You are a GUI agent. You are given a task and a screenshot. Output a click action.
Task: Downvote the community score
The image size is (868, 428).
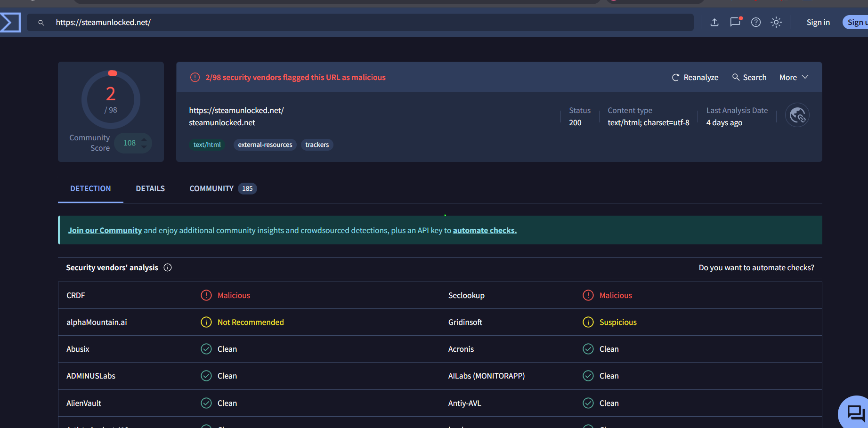(x=144, y=147)
